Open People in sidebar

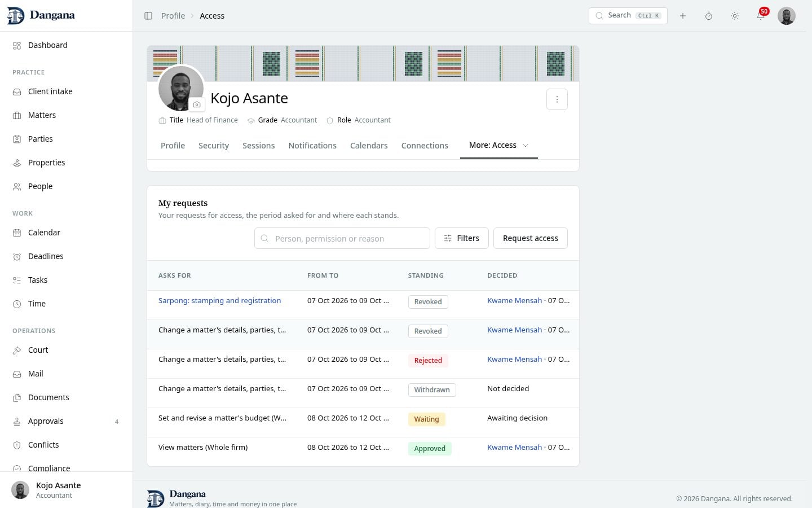[67, 186]
